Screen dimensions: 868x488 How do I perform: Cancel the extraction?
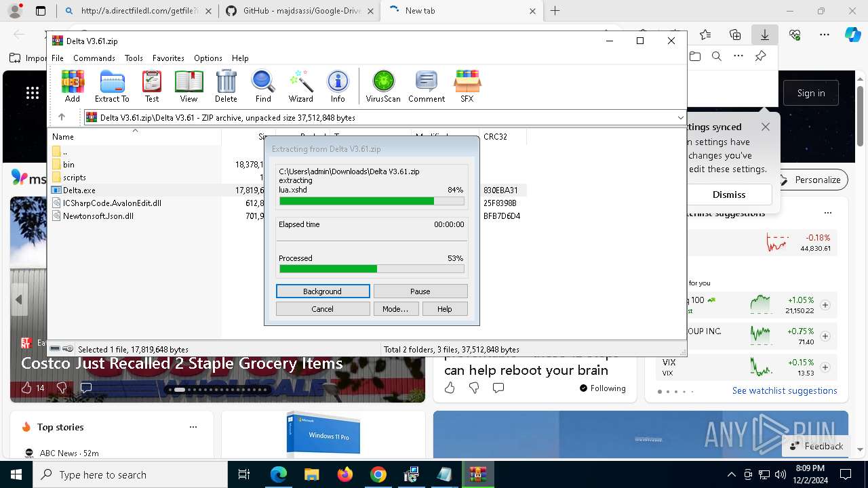(x=323, y=309)
